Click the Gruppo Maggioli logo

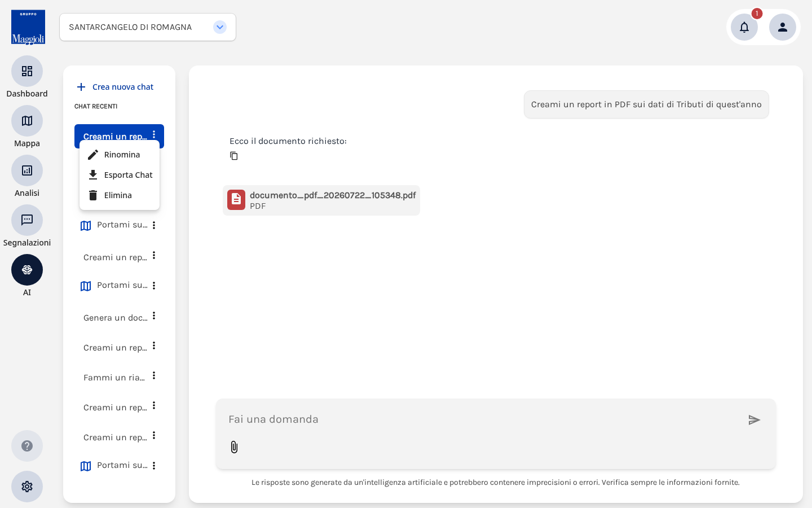pos(28,27)
